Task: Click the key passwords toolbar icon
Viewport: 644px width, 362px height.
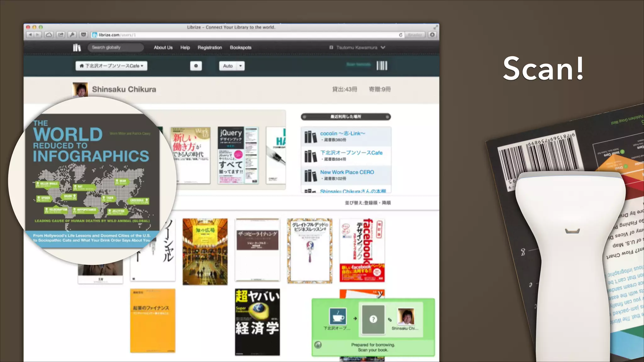Action: point(72,35)
